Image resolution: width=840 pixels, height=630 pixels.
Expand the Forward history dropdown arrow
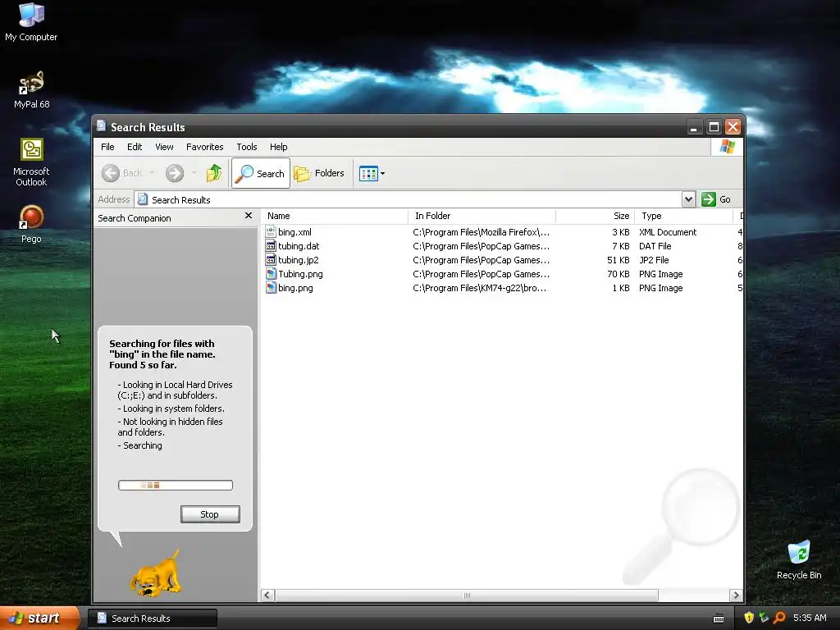(194, 173)
